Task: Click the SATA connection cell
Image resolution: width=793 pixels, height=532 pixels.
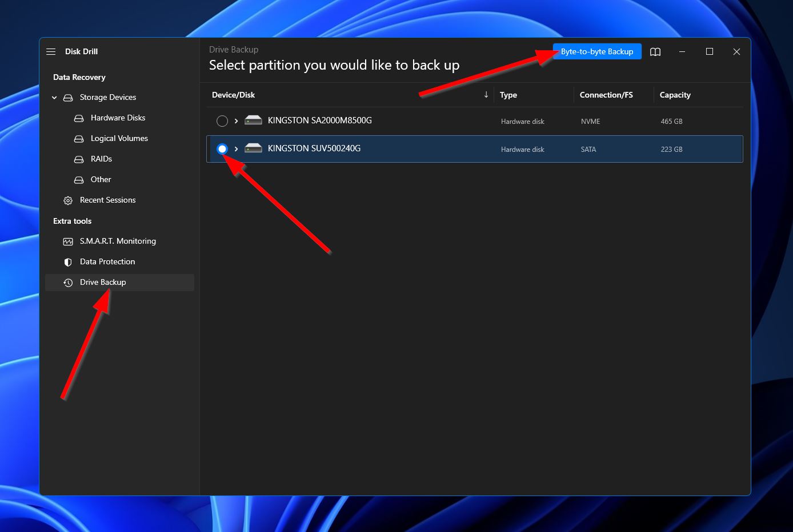Action: coord(588,150)
